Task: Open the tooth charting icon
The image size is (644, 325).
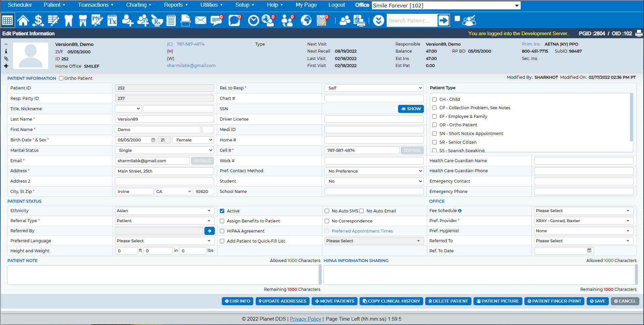Action: click(x=69, y=20)
